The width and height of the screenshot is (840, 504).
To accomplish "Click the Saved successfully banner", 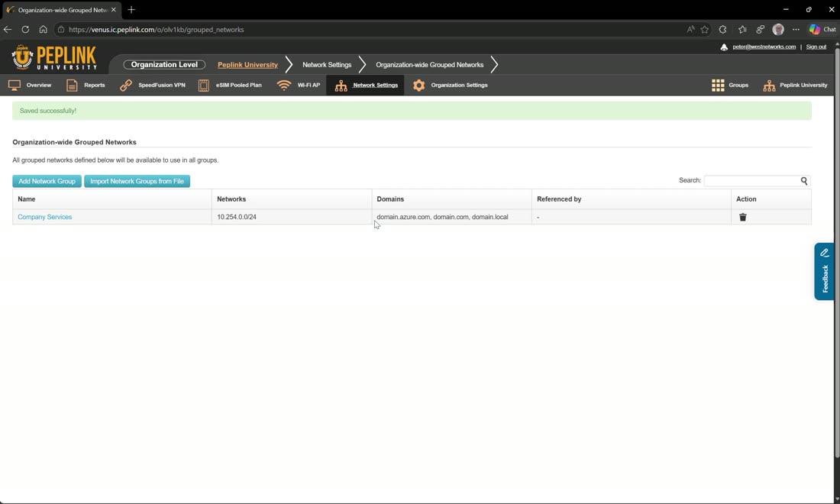I will tap(412, 111).
